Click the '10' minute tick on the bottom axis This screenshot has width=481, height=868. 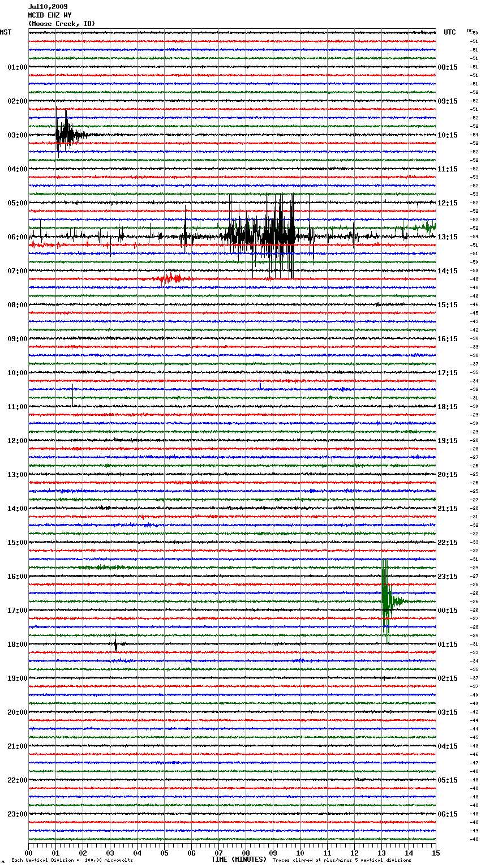pyautogui.click(x=300, y=853)
